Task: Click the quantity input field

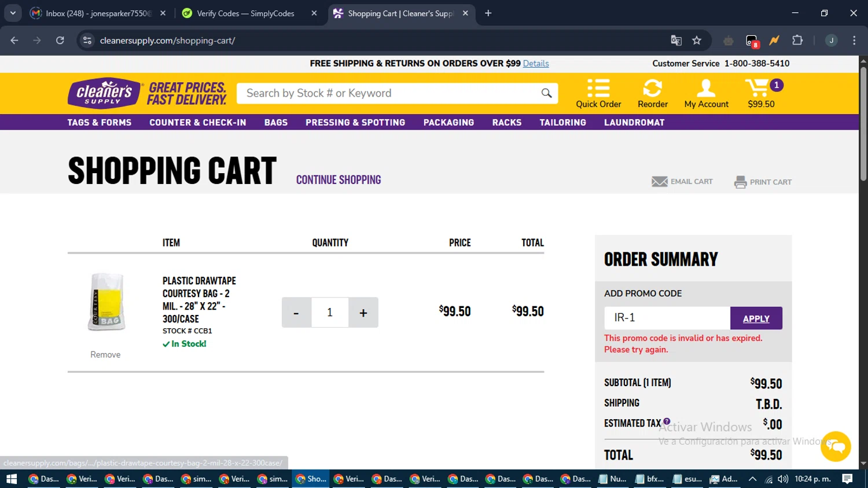Action: pos(330,313)
